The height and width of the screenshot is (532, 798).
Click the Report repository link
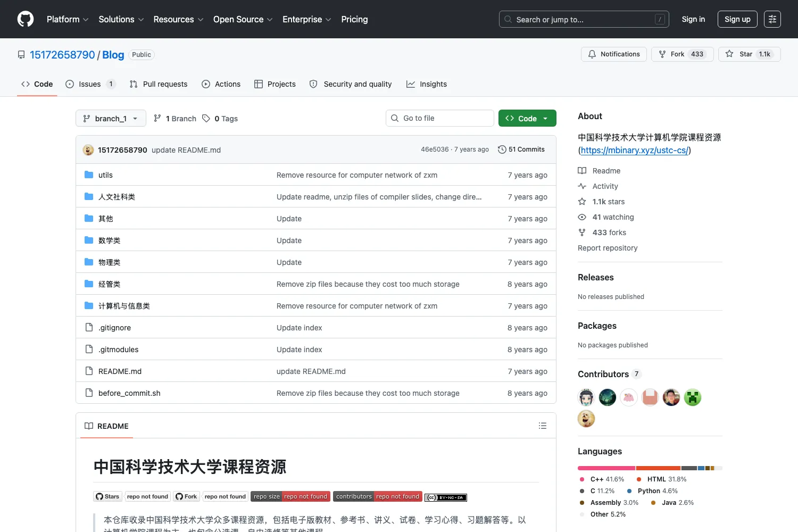point(608,248)
